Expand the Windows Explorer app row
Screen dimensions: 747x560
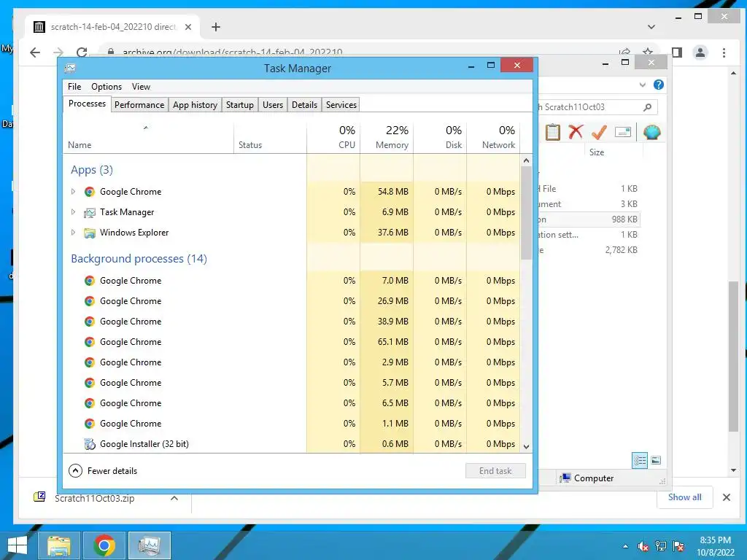click(73, 233)
